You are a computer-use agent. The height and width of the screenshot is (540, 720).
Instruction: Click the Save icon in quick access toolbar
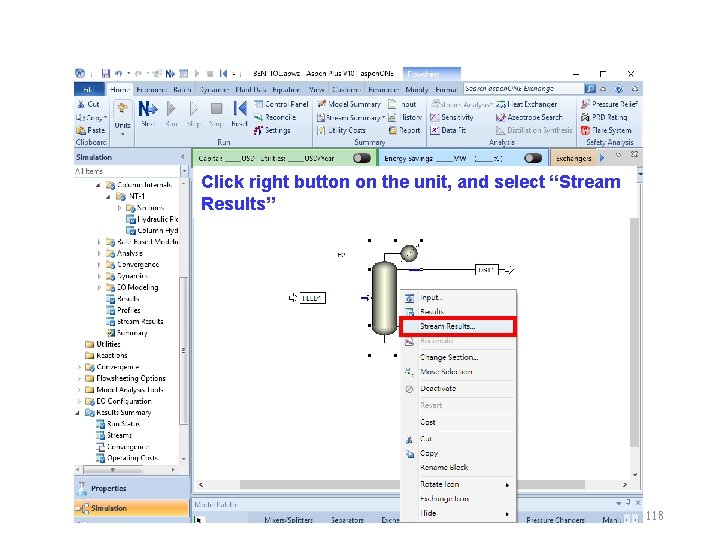(106, 73)
